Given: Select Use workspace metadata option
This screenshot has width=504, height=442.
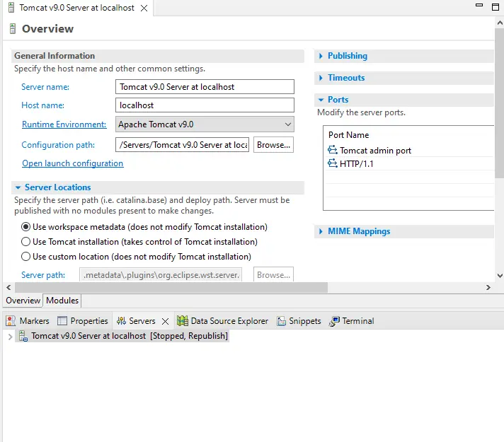Looking at the screenshot, I should 25,227.
